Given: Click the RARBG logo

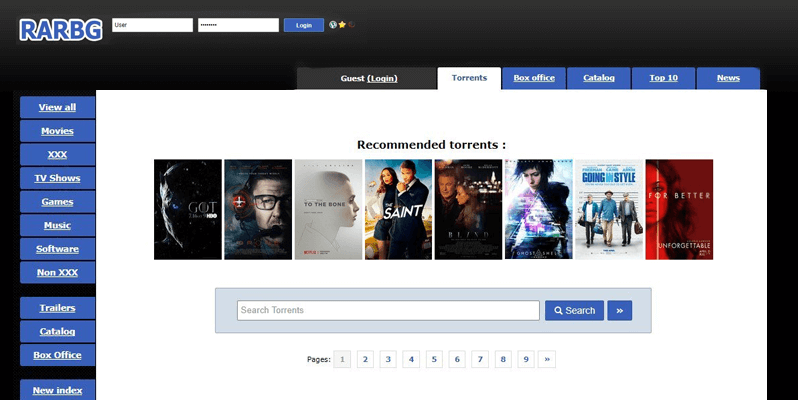Looking at the screenshot, I should (x=61, y=30).
